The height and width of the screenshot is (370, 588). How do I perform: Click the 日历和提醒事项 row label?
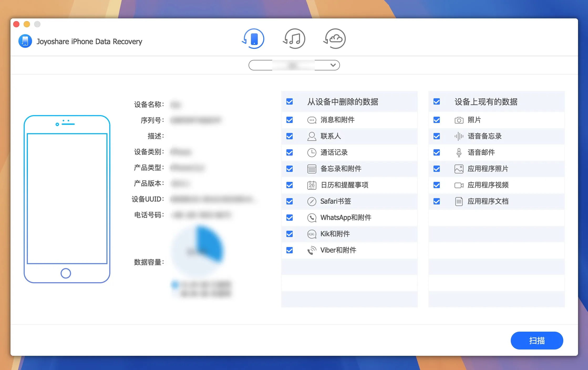tap(344, 185)
